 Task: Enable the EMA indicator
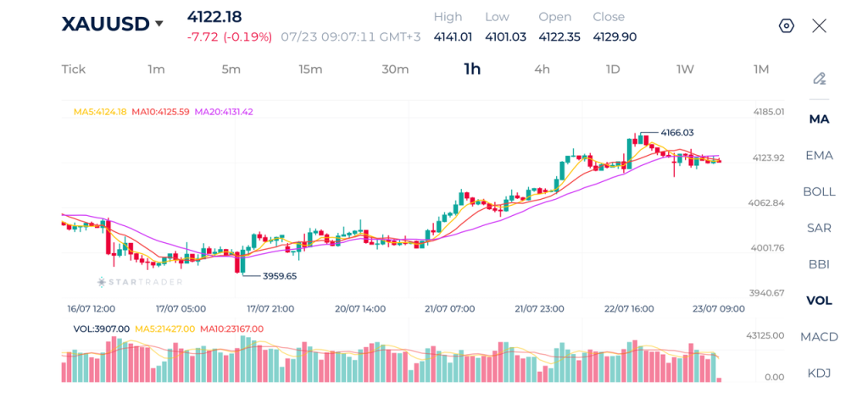820,155
